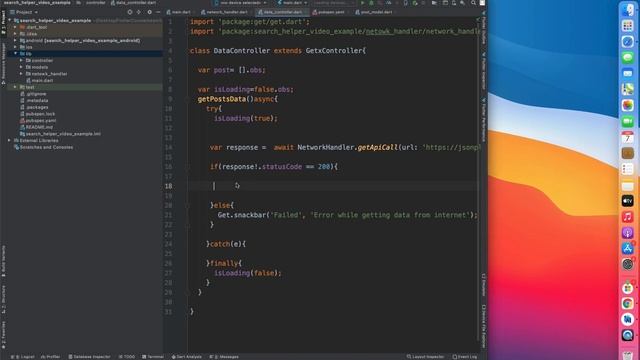Open the Event Log

pyautogui.click(x=464, y=357)
